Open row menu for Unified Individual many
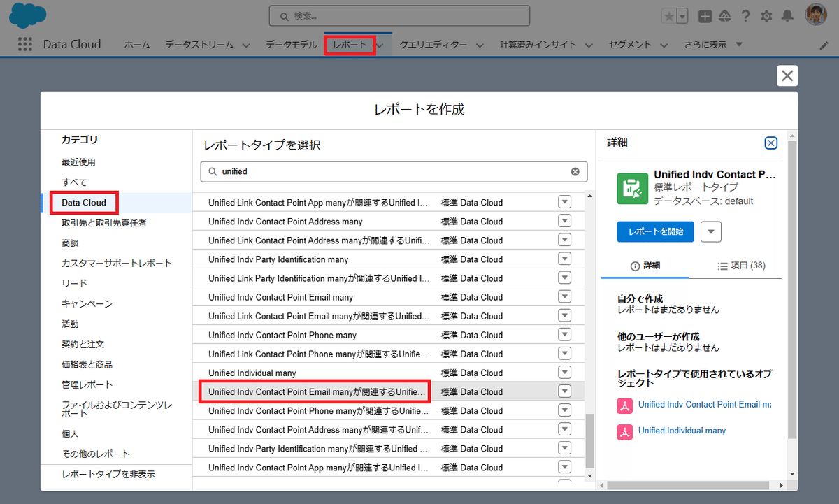 (565, 373)
